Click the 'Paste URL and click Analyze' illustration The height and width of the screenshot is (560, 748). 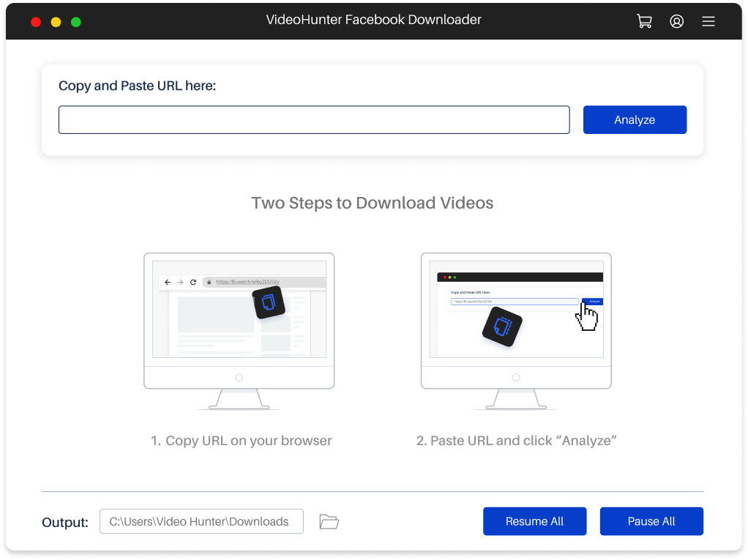click(x=516, y=331)
